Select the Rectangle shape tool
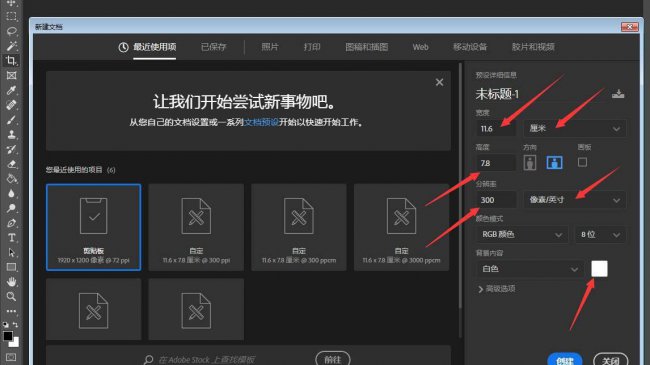This screenshot has width=650, height=365. [x=11, y=267]
